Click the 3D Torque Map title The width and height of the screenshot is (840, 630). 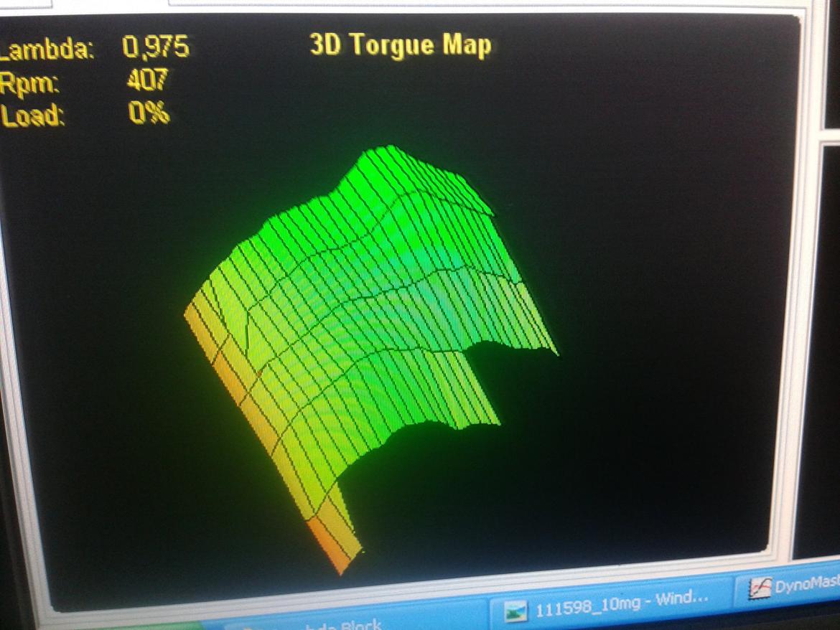tap(401, 46)
